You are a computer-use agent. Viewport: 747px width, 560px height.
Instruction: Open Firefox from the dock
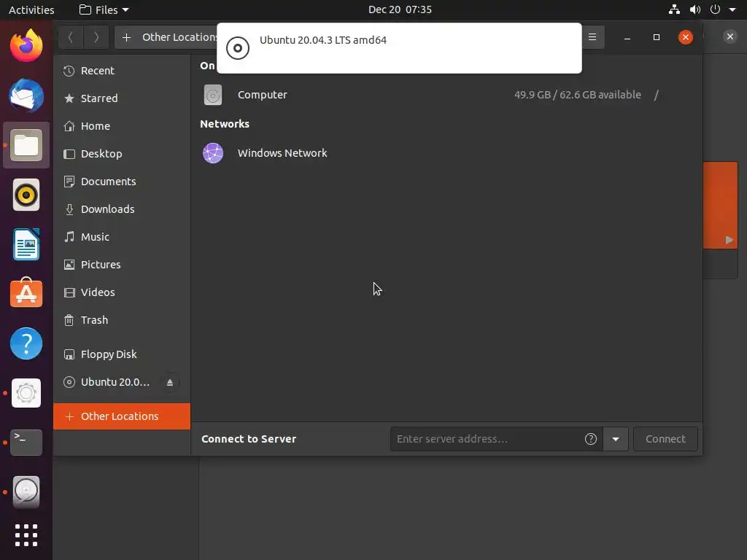tap(26, 46)
